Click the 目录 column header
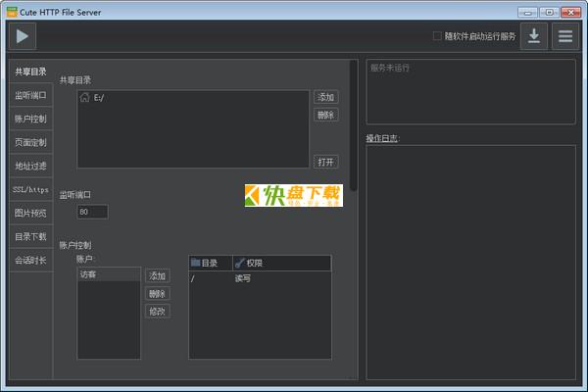 (211, 263)
